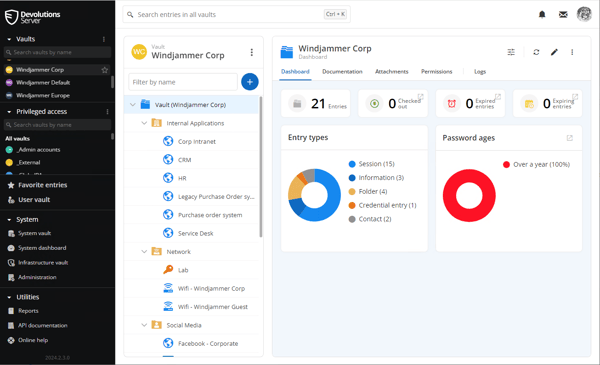
Task: Open the messages envelope icon
Action: pos(563,15)
